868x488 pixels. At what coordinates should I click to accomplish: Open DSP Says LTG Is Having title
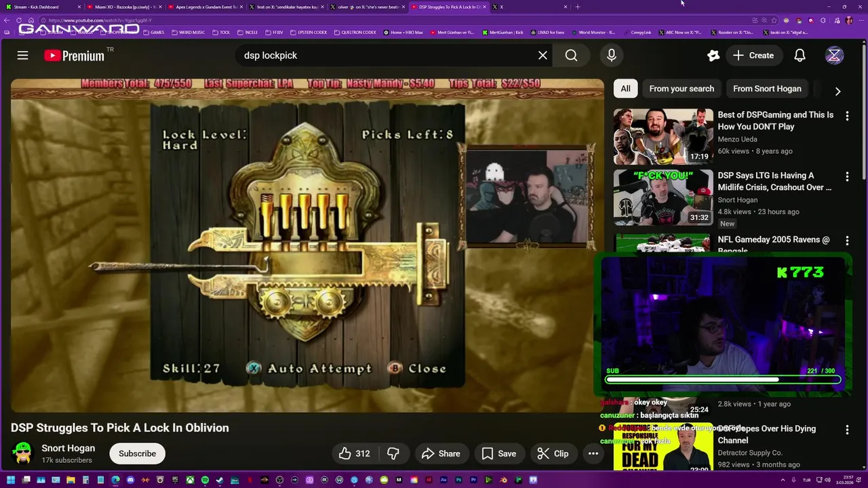776,181
